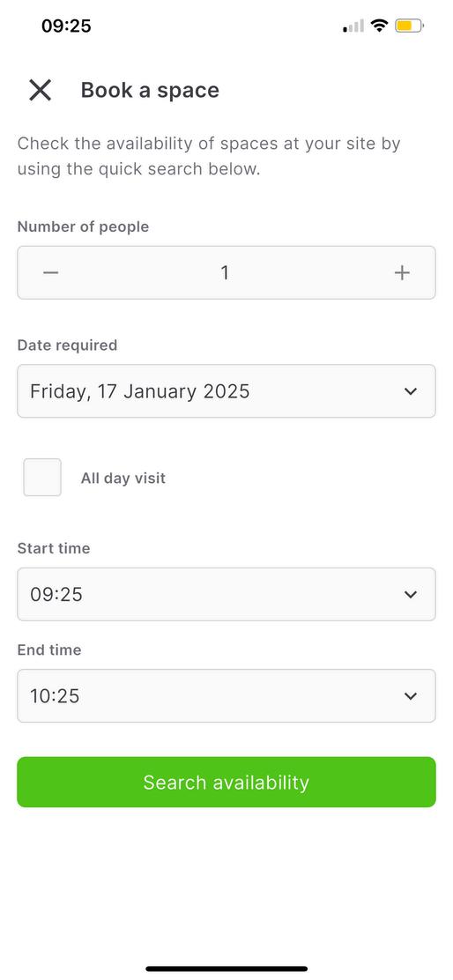
Task: Tick the All day visit checkbox
Action: tap(42, 478)
